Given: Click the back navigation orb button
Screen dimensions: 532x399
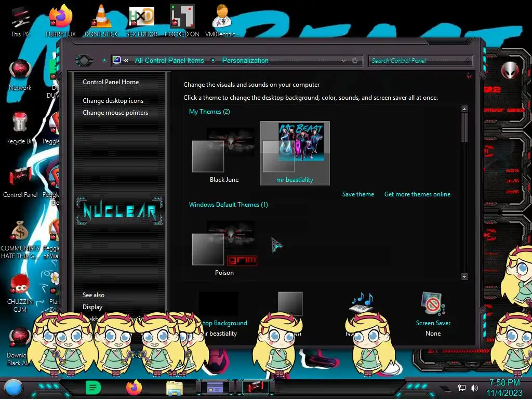Looking at the screenshot, I should point(84,61).
